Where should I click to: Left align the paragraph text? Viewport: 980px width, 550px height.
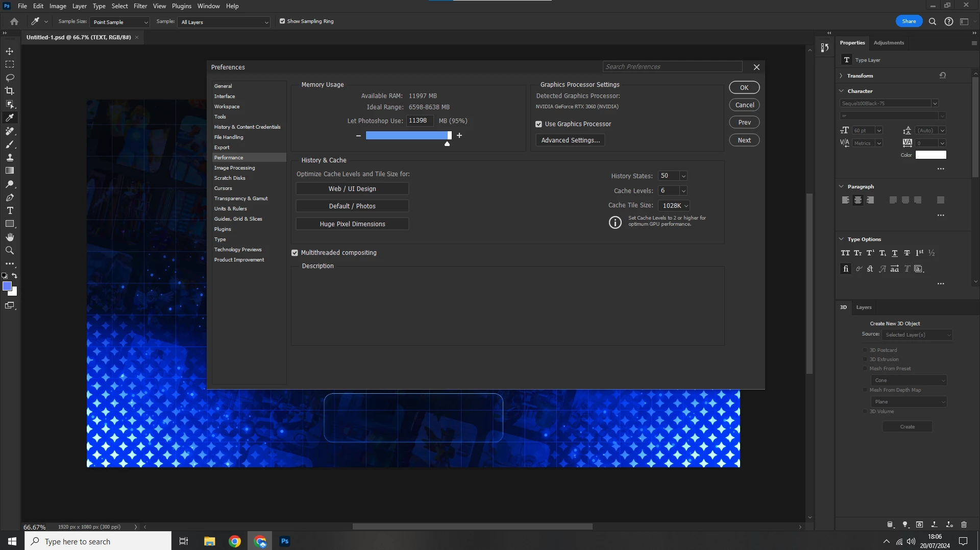846,200
